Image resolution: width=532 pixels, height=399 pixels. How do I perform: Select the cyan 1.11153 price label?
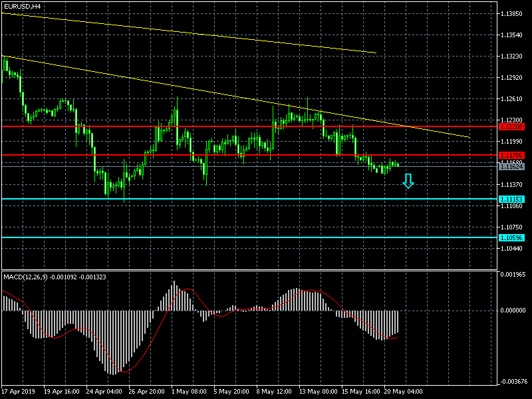[511, 199]
